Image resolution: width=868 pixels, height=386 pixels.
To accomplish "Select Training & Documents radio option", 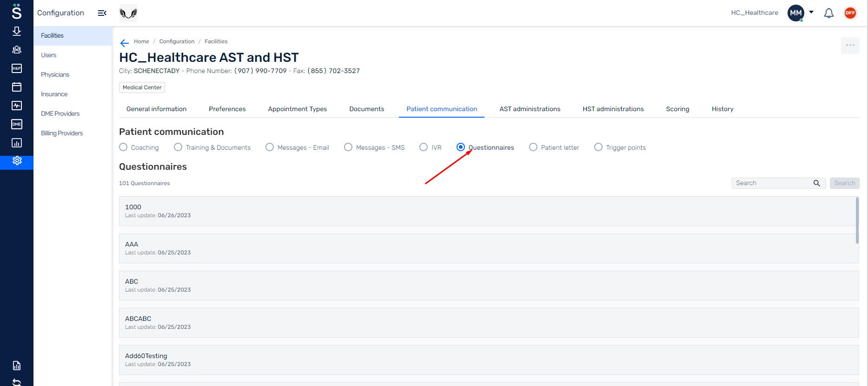I will [178, 147].
